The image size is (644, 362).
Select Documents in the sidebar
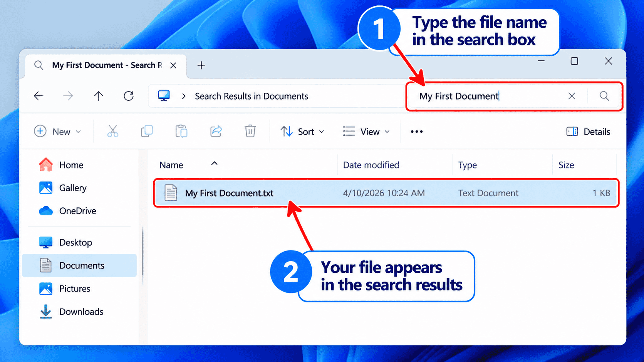pos(79,265)
